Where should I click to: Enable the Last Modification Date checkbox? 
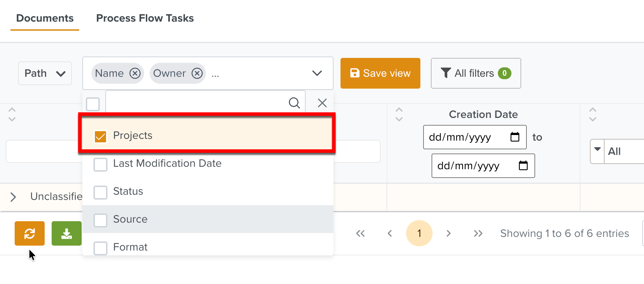100,164
